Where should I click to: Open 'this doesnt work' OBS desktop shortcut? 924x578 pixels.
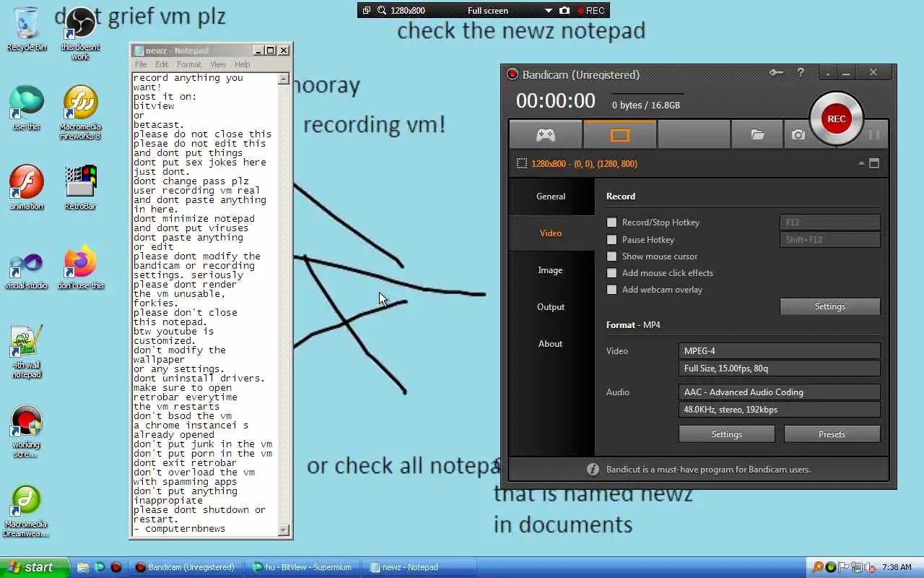coord(80,33)
